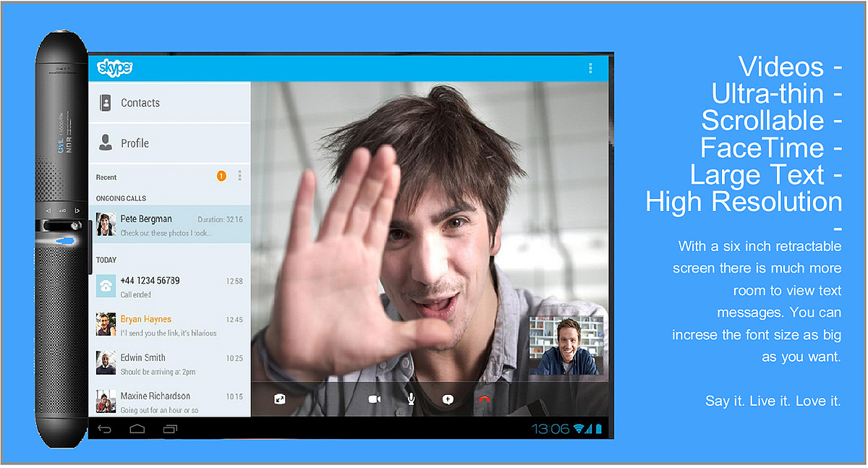The image size is (868, 468).
Task: Open the +44 1234 56739 call entry
Action: [169, 286]
